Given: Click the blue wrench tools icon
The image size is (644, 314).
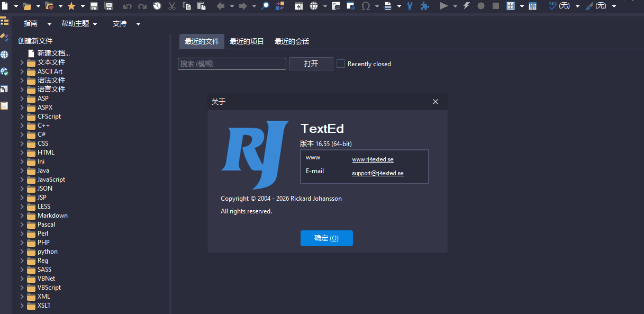Looking at the screenshot, I should [x=410, y=6].
